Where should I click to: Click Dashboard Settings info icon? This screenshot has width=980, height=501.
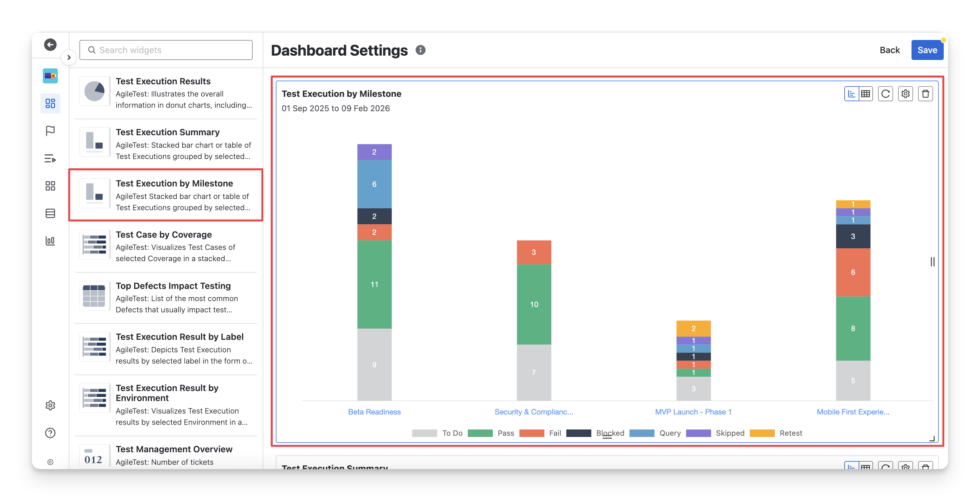[x=420, y=50]
